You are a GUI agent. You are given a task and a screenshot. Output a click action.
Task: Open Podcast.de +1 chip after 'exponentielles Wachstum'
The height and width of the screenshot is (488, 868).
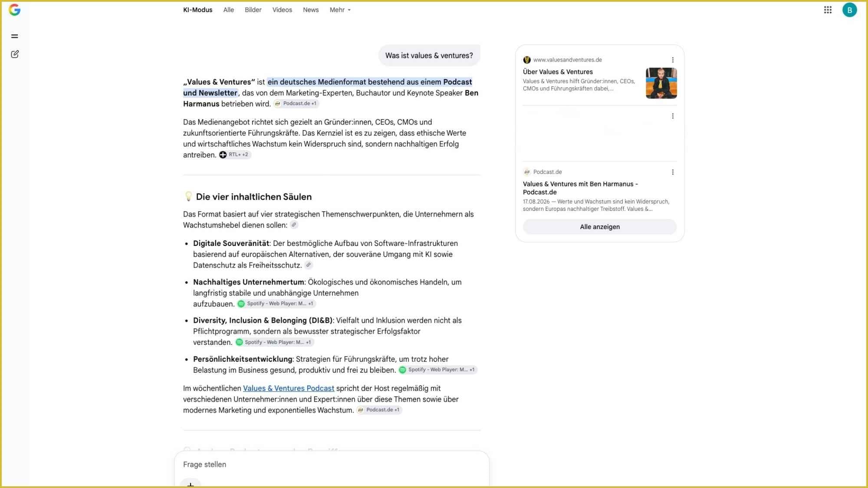pyautogui.click(x=379, y=410)
